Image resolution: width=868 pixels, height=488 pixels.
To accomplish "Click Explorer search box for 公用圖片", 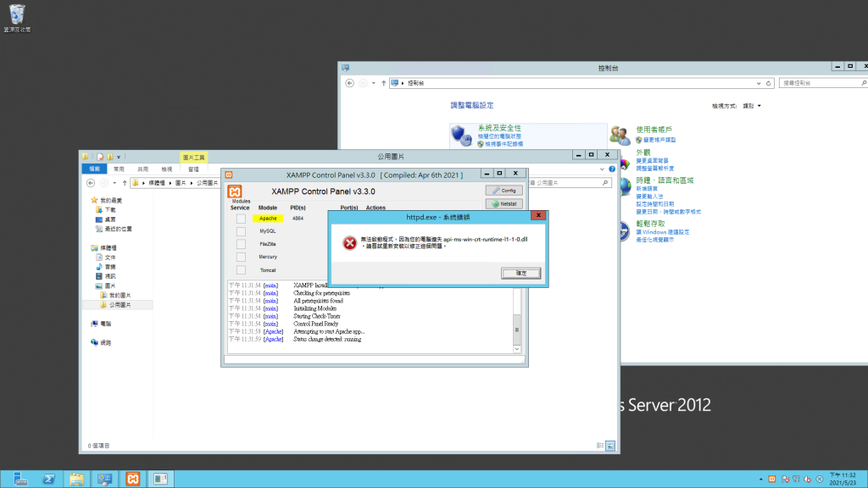I will coord(570,183).
